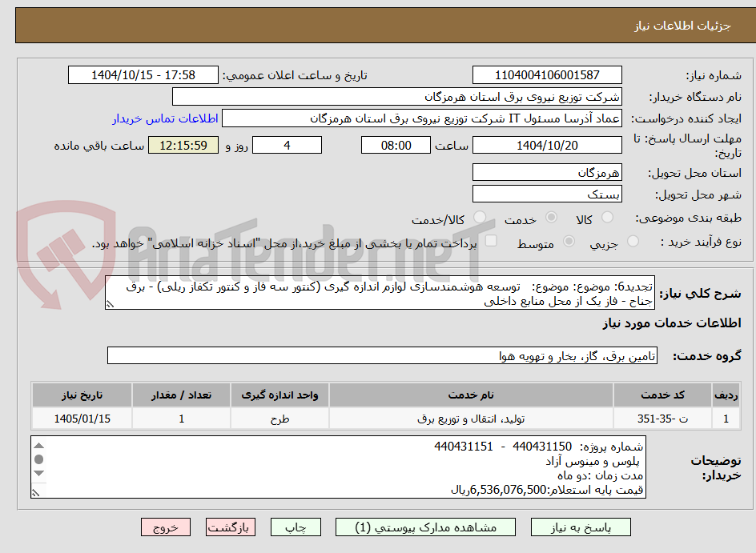
Task: Toggle the Islamic treasury payment checkbox
Action: 491,241
